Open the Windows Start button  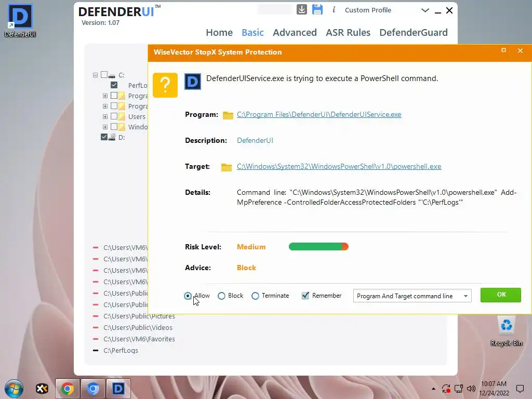point(14,389)
